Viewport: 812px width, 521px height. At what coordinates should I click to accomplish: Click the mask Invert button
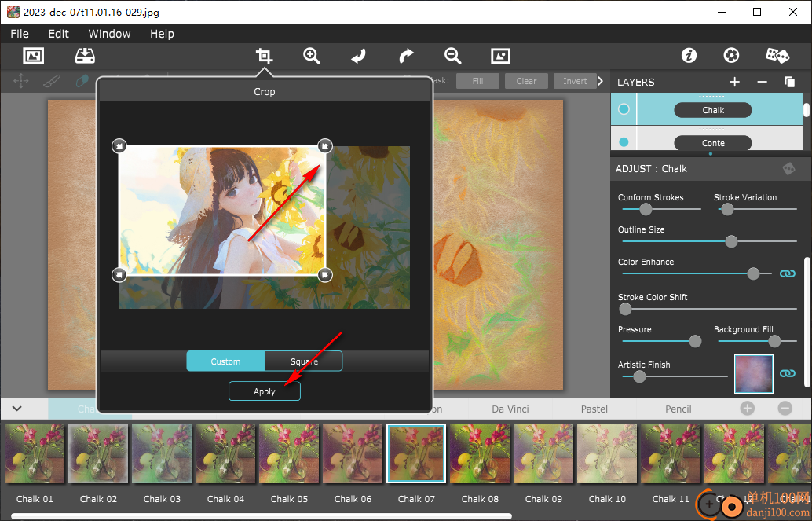pos(575,81)
